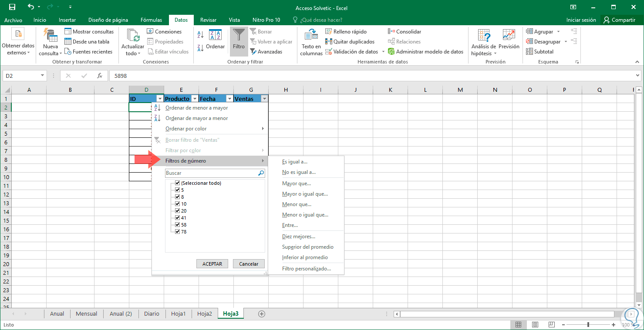The width and height of the screenshot is (644, 330).
Task: Click the zoom slider in status bar
Action: coord(588,325)
